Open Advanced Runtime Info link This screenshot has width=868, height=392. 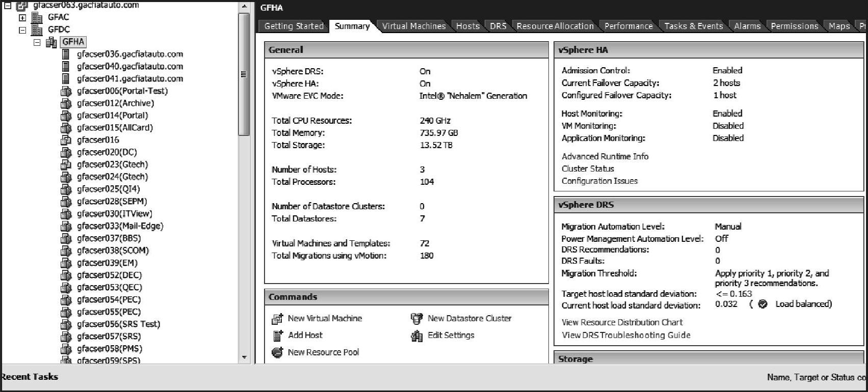(605, 157)
